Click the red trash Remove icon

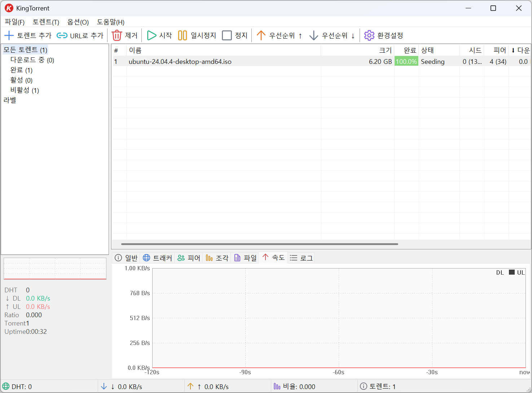(x=117, y=35)
